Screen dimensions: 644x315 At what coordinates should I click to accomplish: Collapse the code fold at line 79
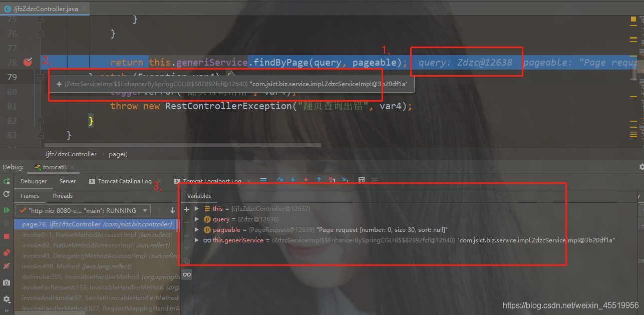[x=40, y=77]
